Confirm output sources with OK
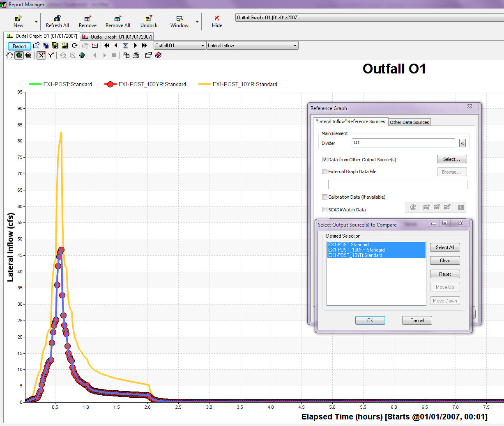Viewport: 504px width, 426px height. [x=370, y=320]
